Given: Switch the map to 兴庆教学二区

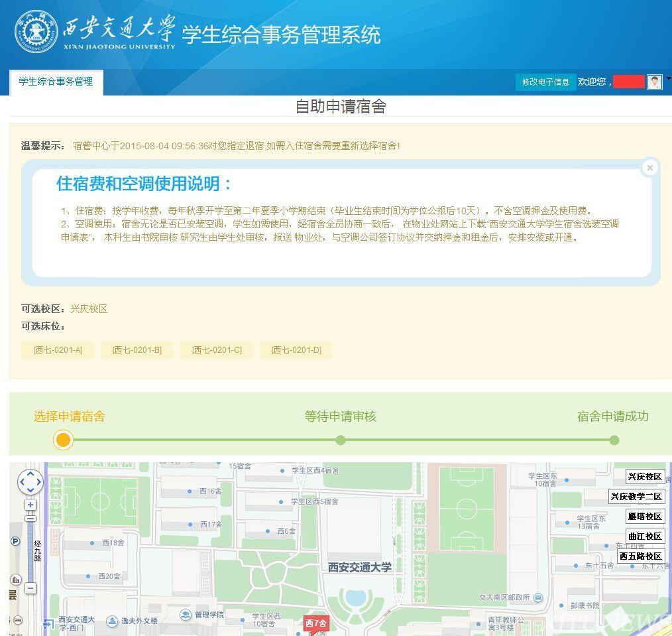Looking at the screenshot, I should pyautogui.click(x=636, y=496).
